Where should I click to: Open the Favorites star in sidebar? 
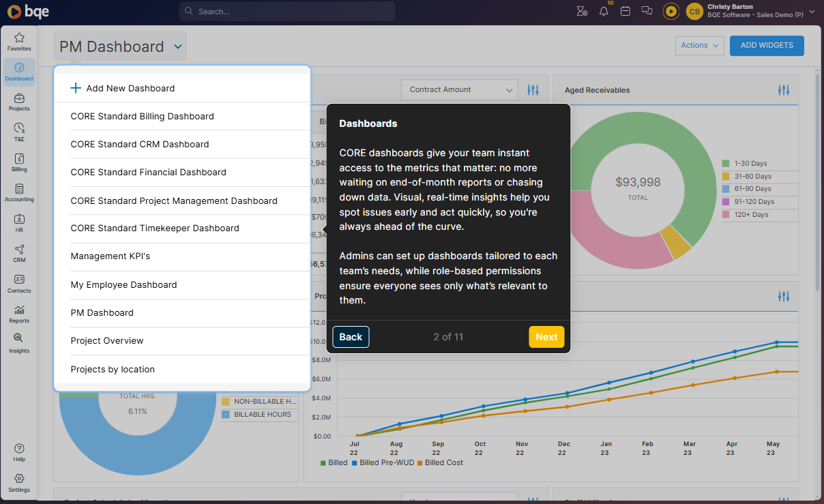(x=19, y=42)
